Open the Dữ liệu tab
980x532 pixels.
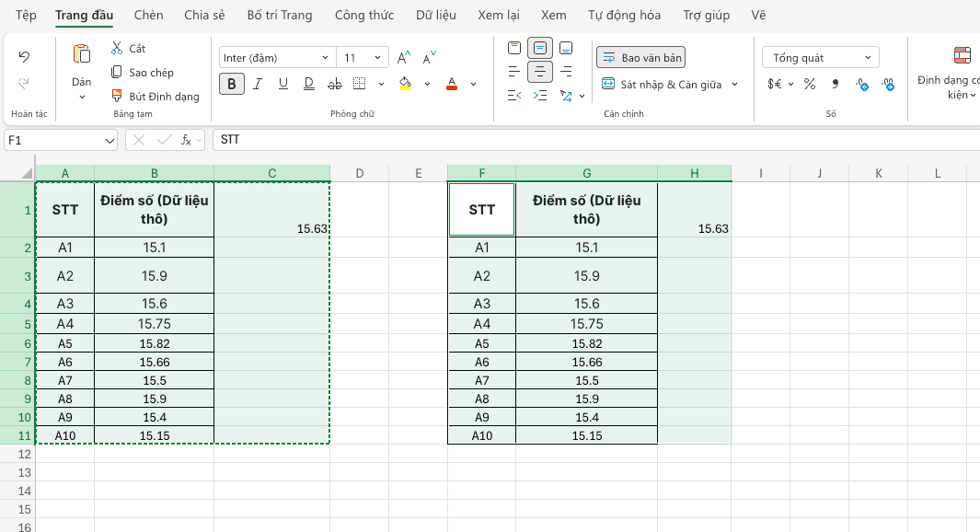(x=436, y=15)
